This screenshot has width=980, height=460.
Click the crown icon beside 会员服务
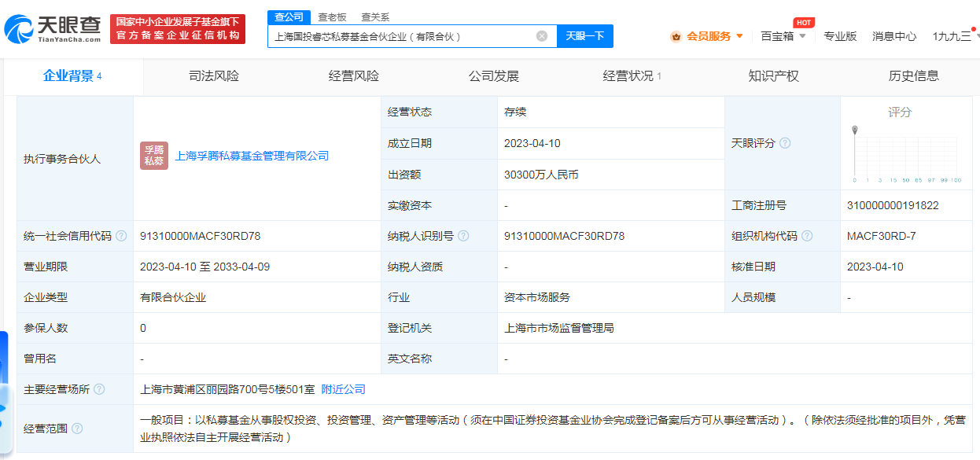676,36
